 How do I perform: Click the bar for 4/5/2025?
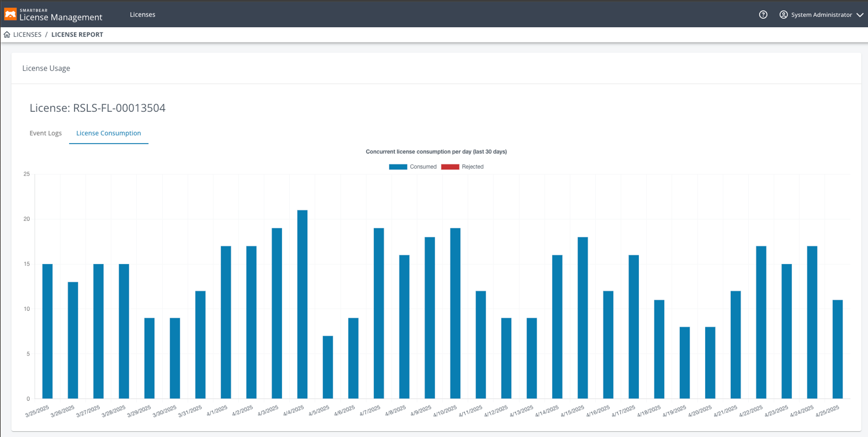click(328, 367)
